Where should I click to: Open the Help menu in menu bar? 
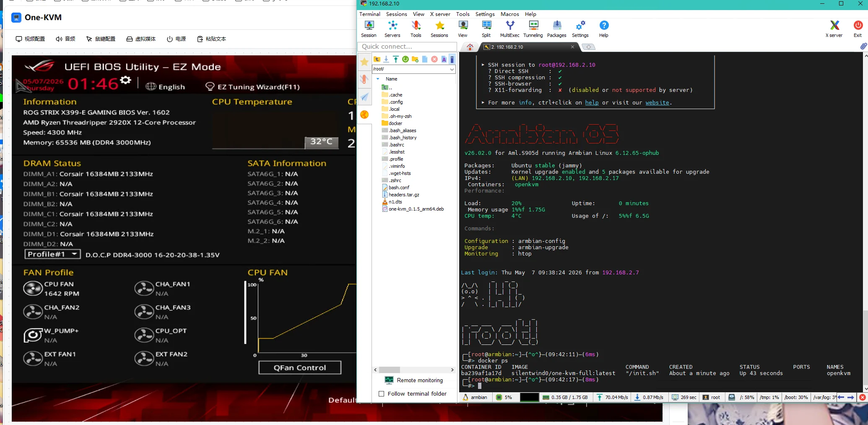pyautogui.click(x=530, y=14)
